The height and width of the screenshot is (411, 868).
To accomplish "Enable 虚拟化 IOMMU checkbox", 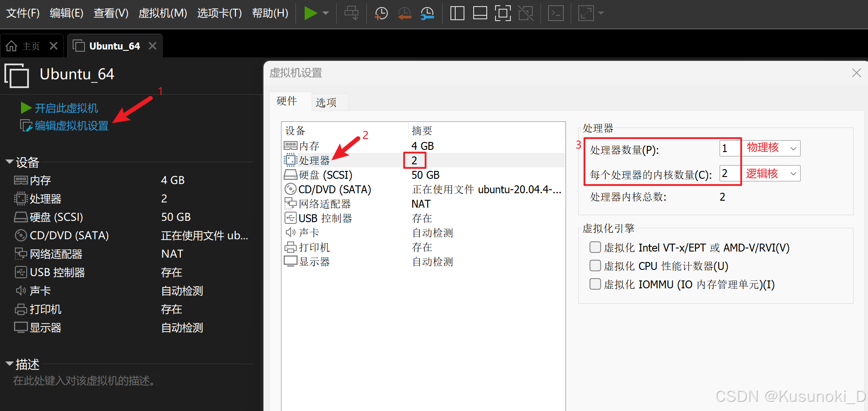I will pos(595,284).
